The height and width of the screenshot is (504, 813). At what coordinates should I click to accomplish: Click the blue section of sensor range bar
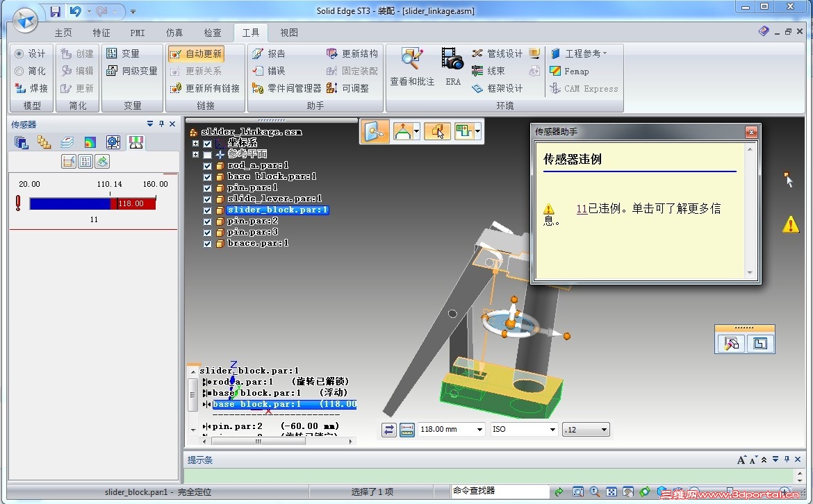[x=70, y=203]
